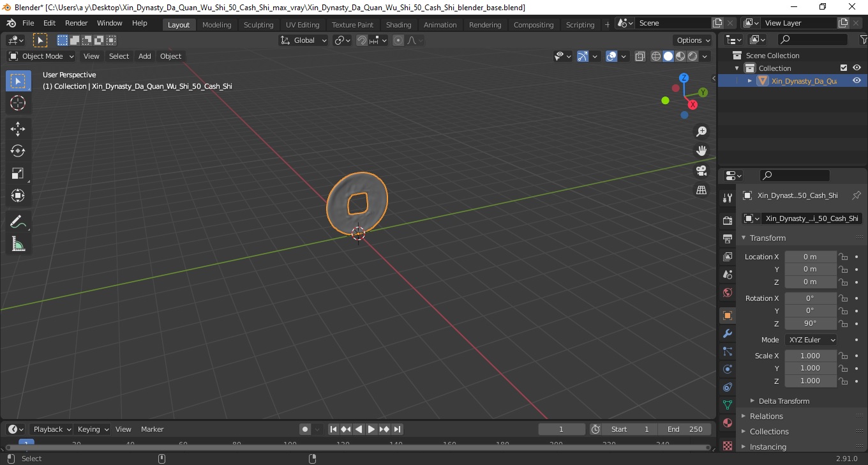868x465 pixels.
Task: Switch to Shading workspace tab
Action: click(399, 25)
